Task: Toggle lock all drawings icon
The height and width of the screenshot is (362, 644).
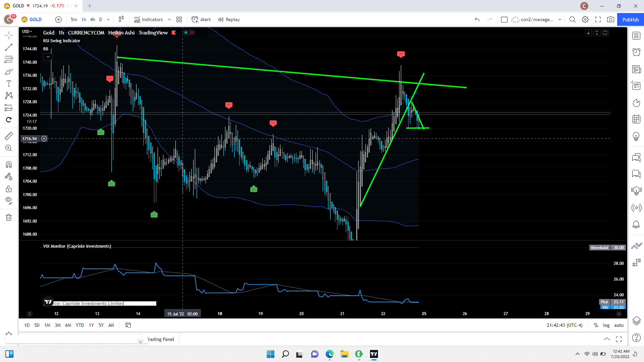Action: [x=9, y=189]
